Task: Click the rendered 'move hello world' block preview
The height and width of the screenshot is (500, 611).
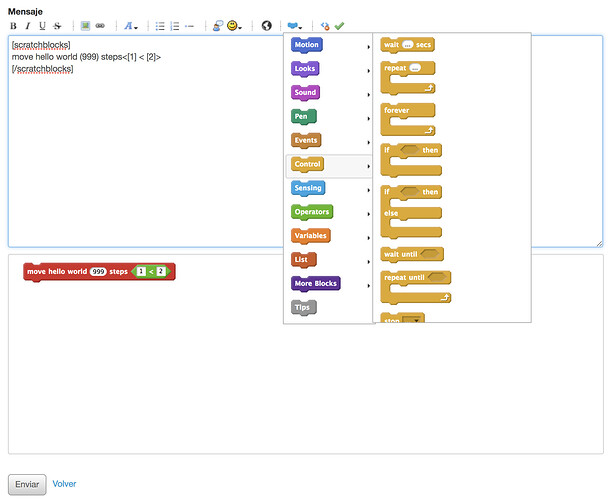Action: tap(99, 272)
